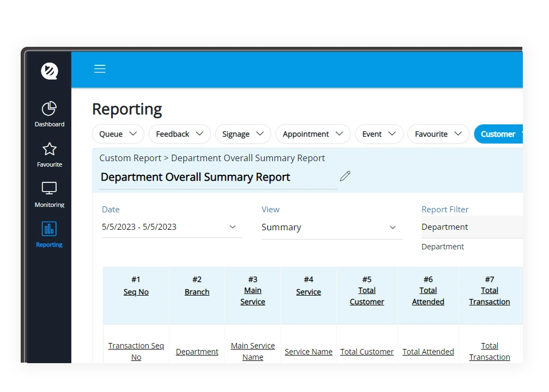
Task: Click the Seq No column heading
Action: tap(136, 291)
